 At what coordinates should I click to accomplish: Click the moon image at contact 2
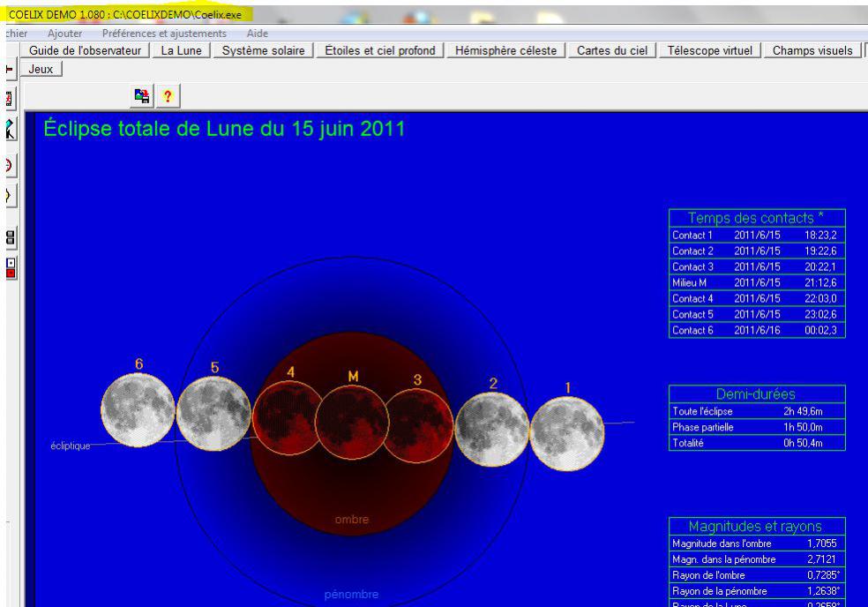[491, 429]
